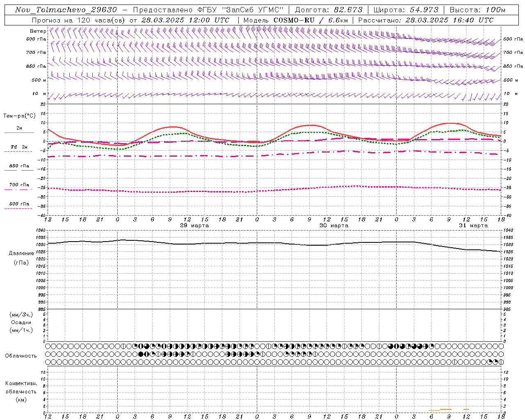The height and width of the screenshot is (420, 525).
Task: Click the forecast start time 28.03.2025 12:00 UTC
Action: tap(185, 20)
